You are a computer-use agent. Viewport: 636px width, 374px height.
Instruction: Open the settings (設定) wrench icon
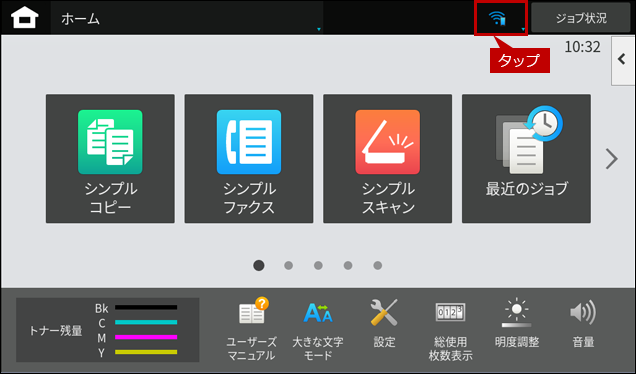[x=384, y=324]
